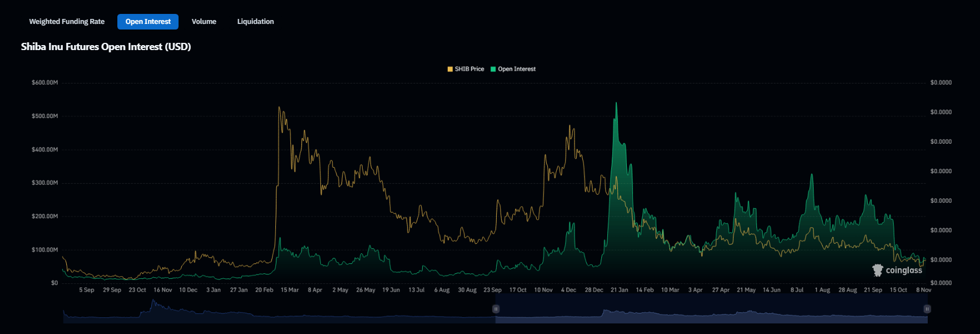Click the green Open Interest legend swatch
This screenshot has width=980, height=334.
coord(493,69)
